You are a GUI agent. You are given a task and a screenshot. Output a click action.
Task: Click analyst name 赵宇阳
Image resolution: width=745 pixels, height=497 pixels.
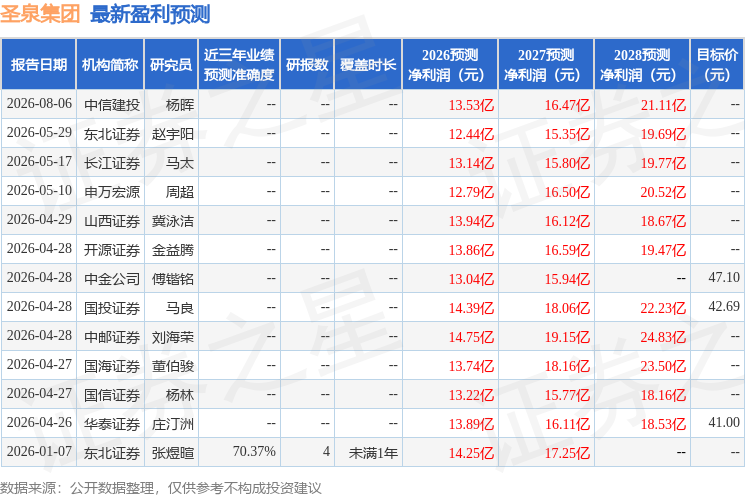173,134
